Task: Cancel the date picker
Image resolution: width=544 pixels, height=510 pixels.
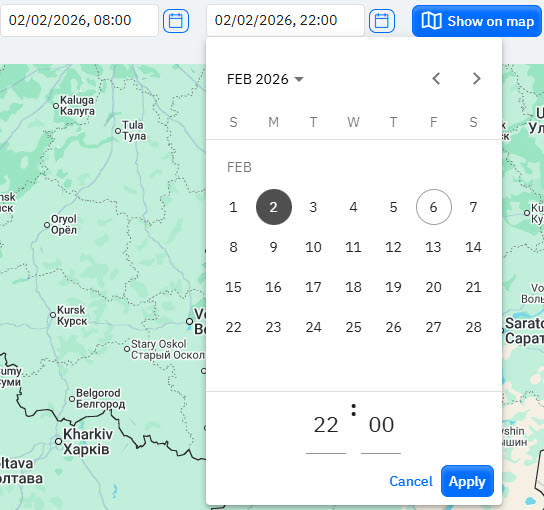Action: 411,481
